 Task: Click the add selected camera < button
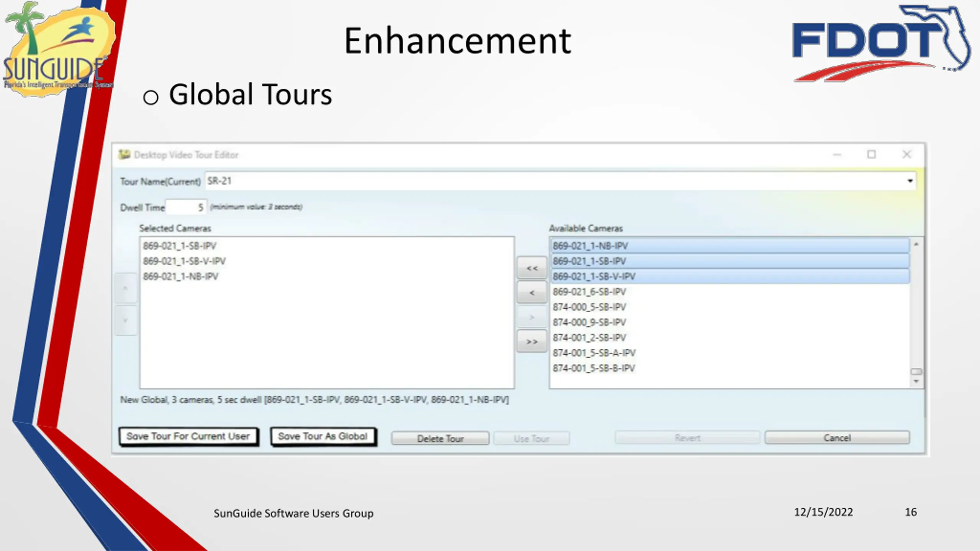(532, 293)
